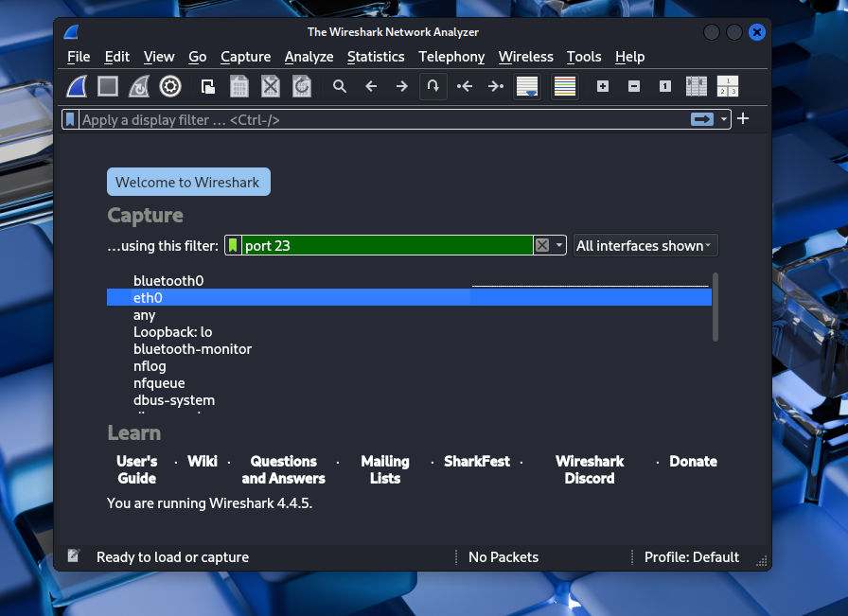Image resolution: width=848 pixels, height=616 pixels.
Task: Open the Go menu
Action: click(198, 57)
